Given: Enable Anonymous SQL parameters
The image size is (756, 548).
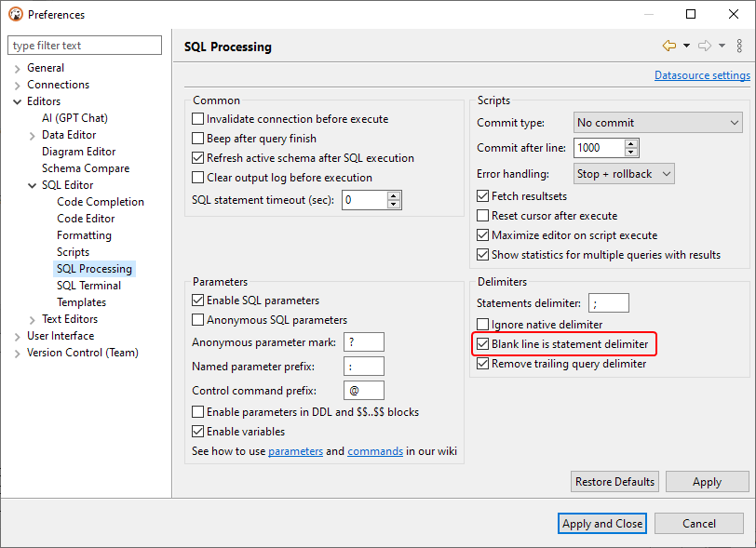Looking at the screenshot, I should [x=196, y=322].
